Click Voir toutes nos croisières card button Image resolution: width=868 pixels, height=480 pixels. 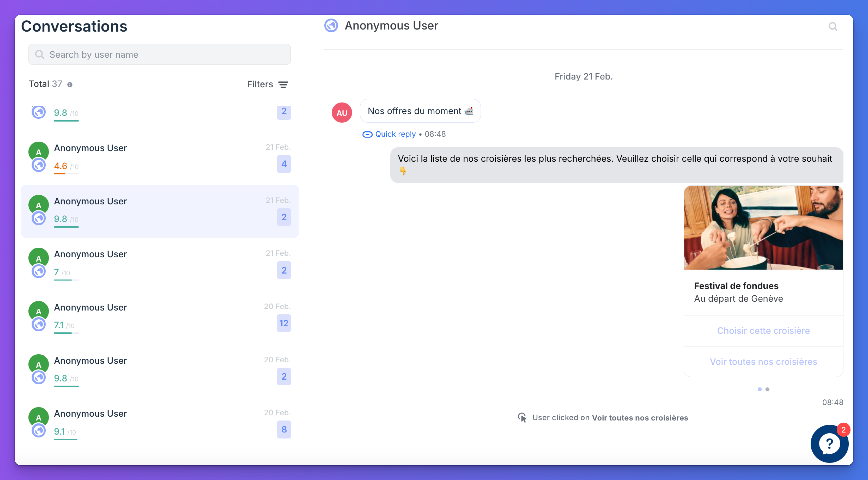click(763, 361)
